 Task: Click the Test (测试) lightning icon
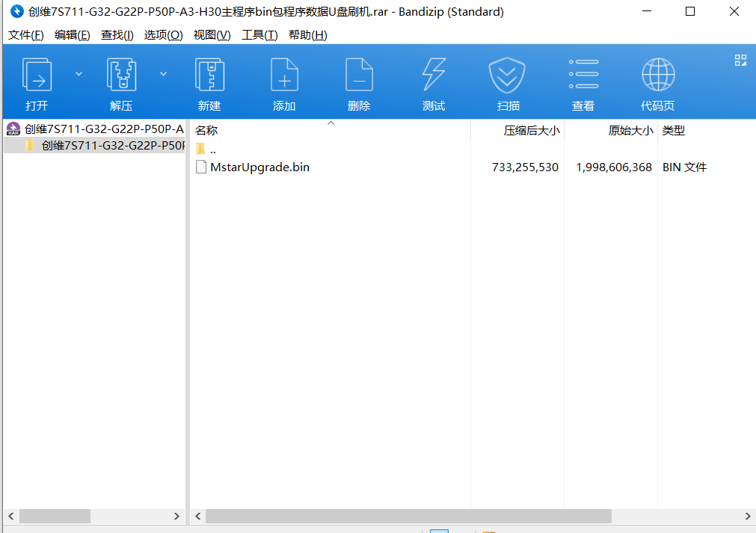[434, 76]
